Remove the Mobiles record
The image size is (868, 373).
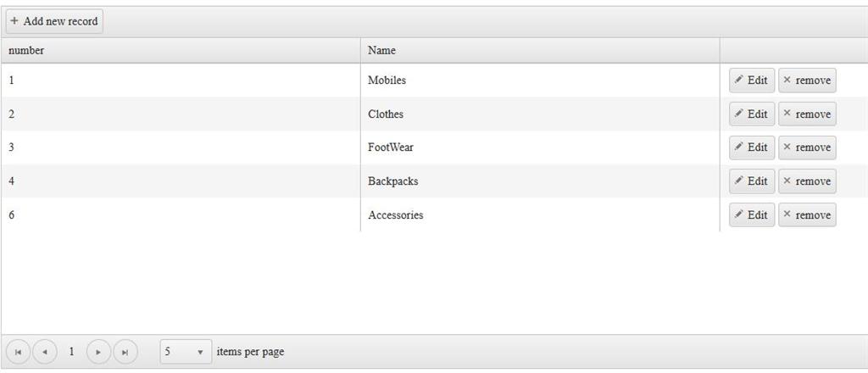tap(807, 81)
